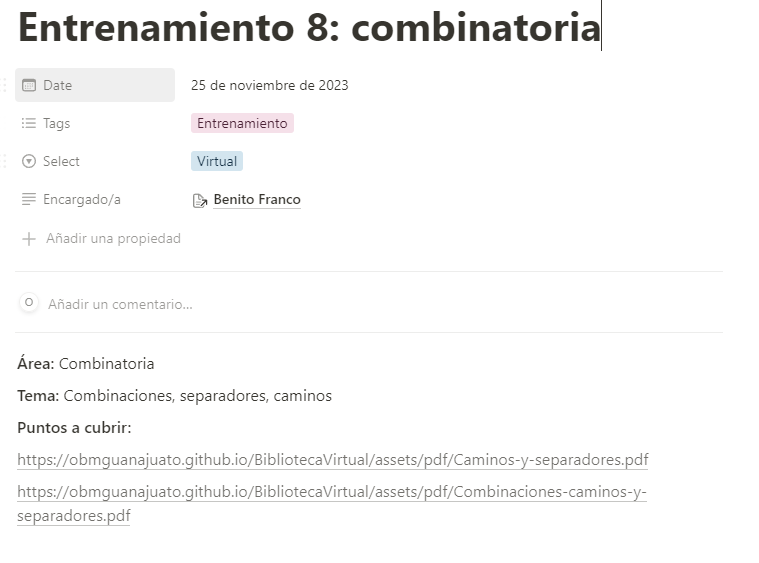This screenshot has width=759, height=563.
Task: Click the drag handle left of Date row
Action: coord(4,85)
